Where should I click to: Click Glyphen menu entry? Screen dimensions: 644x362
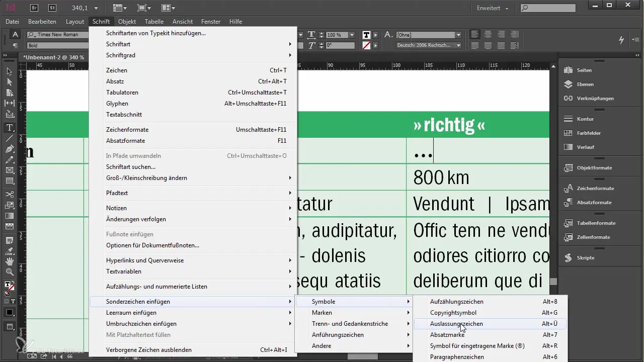pos(193,104)
